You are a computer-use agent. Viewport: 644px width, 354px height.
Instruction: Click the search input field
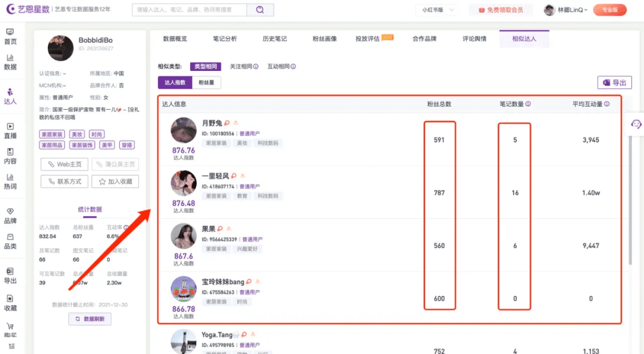click(190, 10)
